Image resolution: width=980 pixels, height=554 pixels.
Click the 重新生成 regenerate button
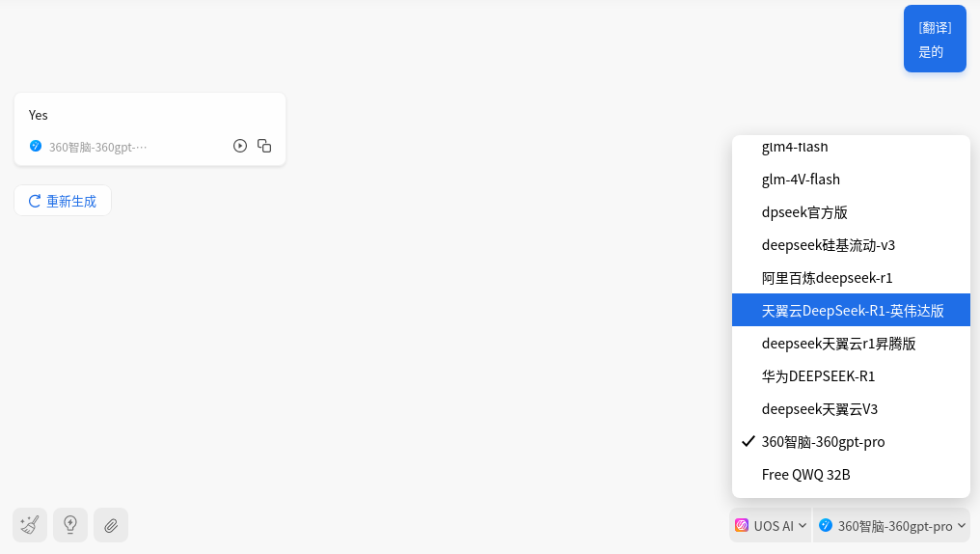63,201
